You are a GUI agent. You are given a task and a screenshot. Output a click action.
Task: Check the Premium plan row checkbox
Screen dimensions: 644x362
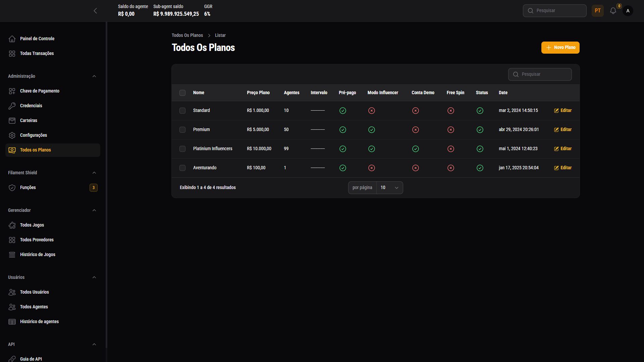coord(182,130)
